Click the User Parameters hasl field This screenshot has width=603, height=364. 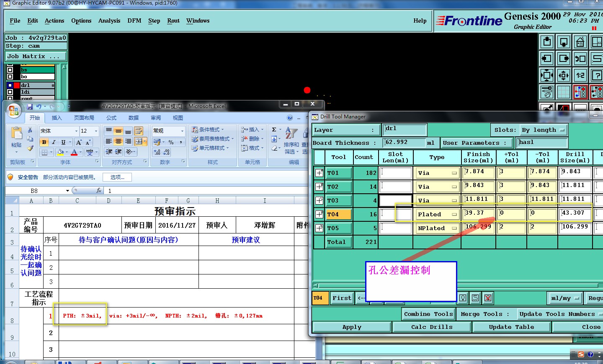(542, 143)
